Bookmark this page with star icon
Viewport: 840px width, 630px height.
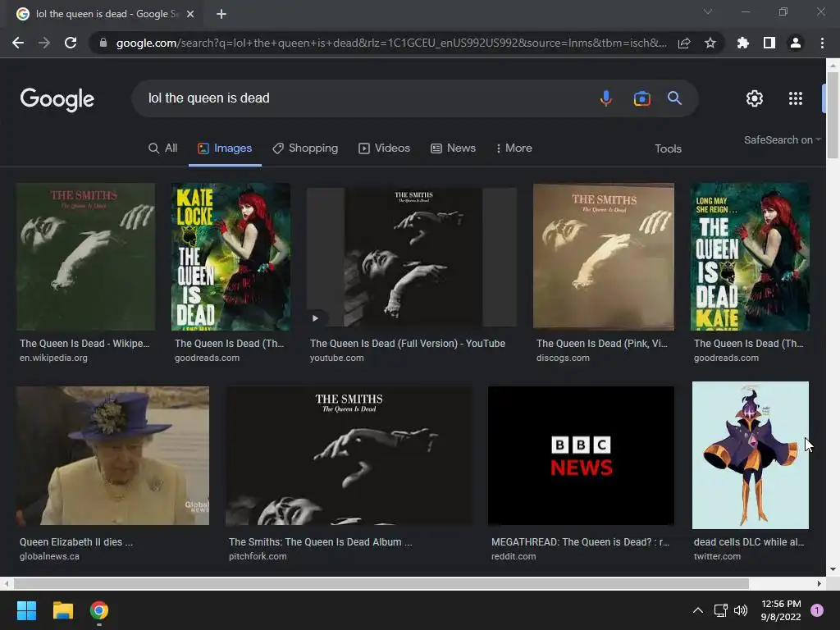pos(710,43)
